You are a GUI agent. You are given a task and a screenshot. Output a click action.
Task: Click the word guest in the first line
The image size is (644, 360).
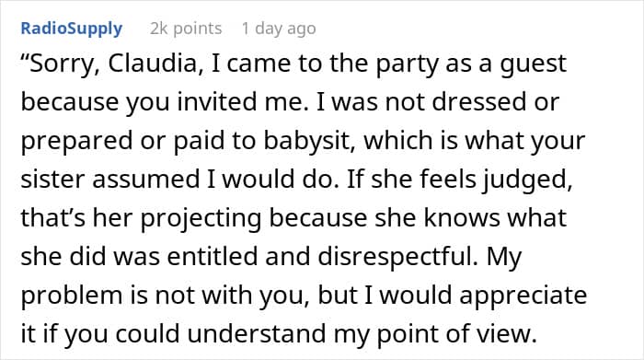(533, 65)
